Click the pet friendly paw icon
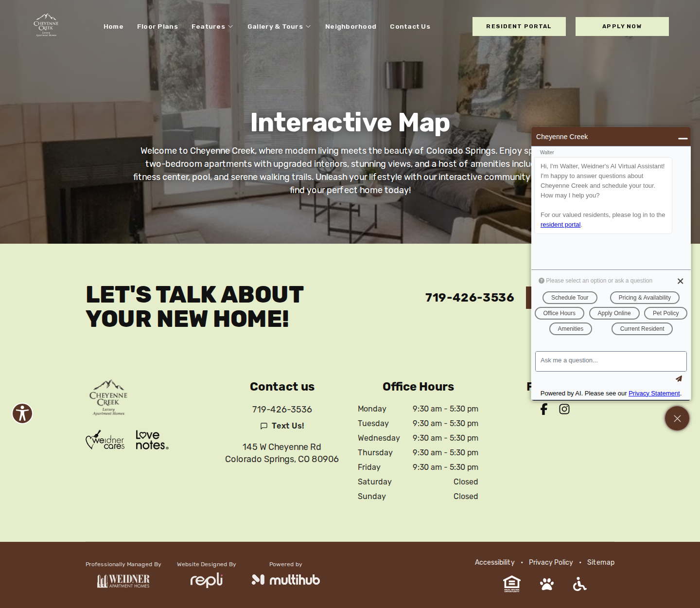 (x=547, y=584)
